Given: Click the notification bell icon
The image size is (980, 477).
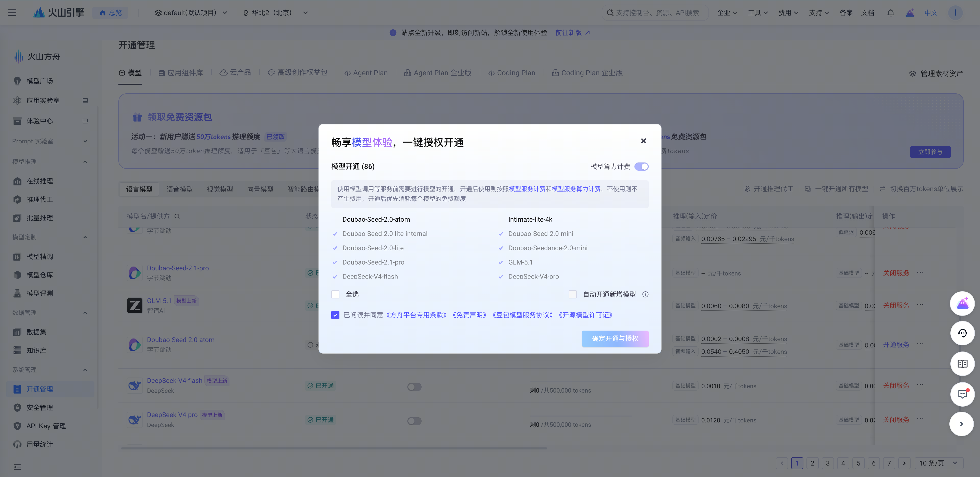Looking at the screenshot, I should click(x=891, y=12).
